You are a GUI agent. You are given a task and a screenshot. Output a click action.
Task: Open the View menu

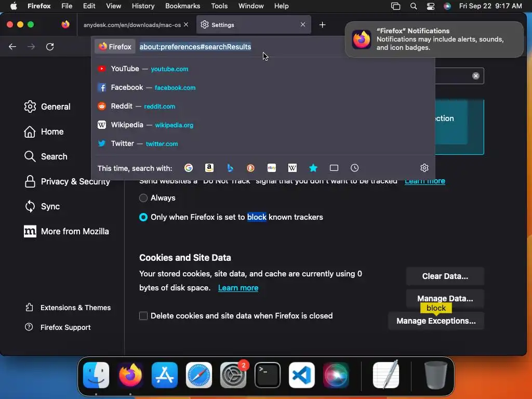[113, 6]
